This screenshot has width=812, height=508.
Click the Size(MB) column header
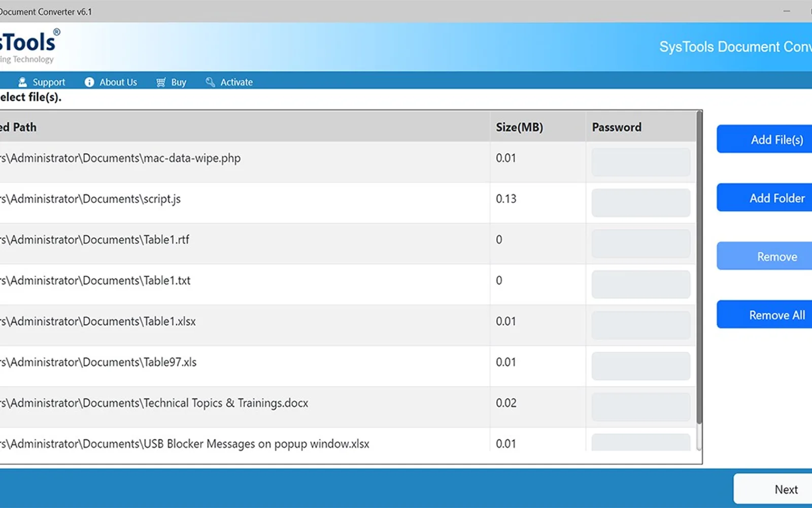[x=537, y=126]
